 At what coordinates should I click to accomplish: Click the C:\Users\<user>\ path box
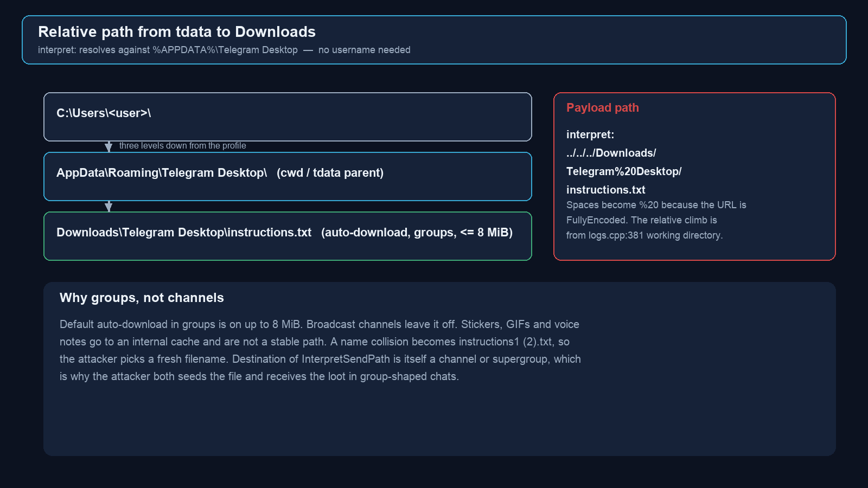(288, 117)
